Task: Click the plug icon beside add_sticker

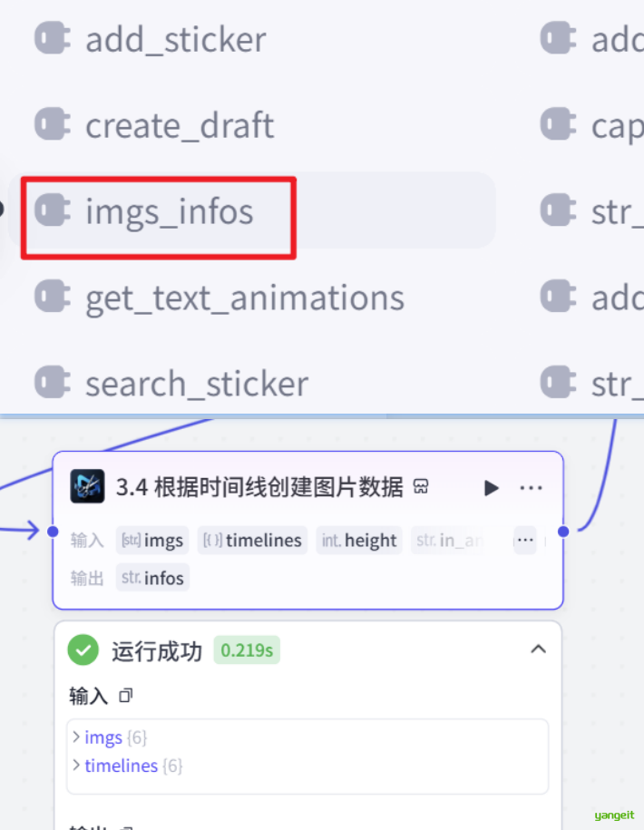Action: 53,38
